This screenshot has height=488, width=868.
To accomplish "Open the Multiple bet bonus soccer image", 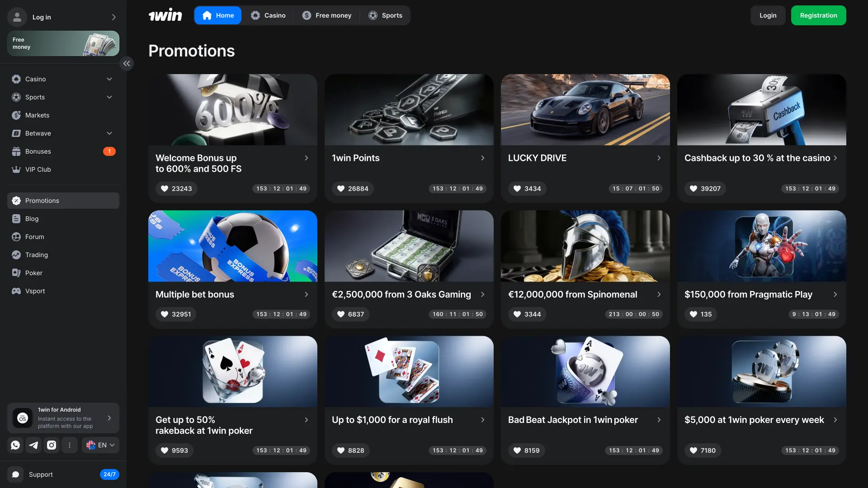I will tap(233, 246).
